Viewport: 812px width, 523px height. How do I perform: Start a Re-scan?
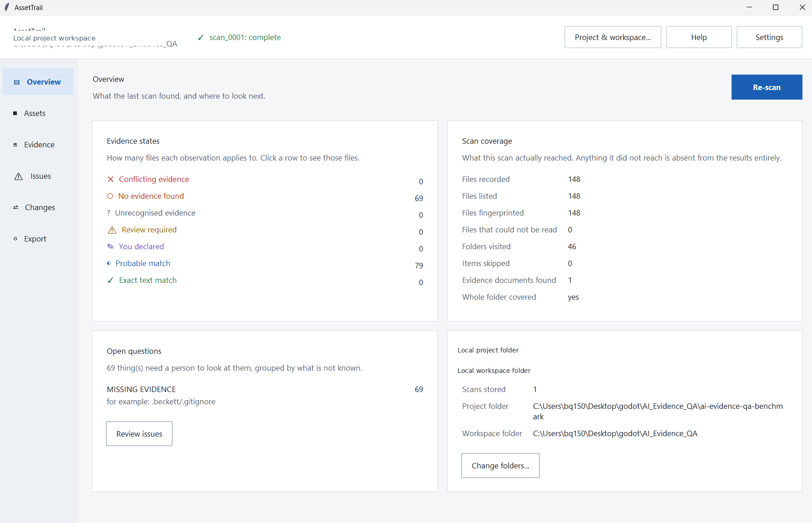click(767, 87)
